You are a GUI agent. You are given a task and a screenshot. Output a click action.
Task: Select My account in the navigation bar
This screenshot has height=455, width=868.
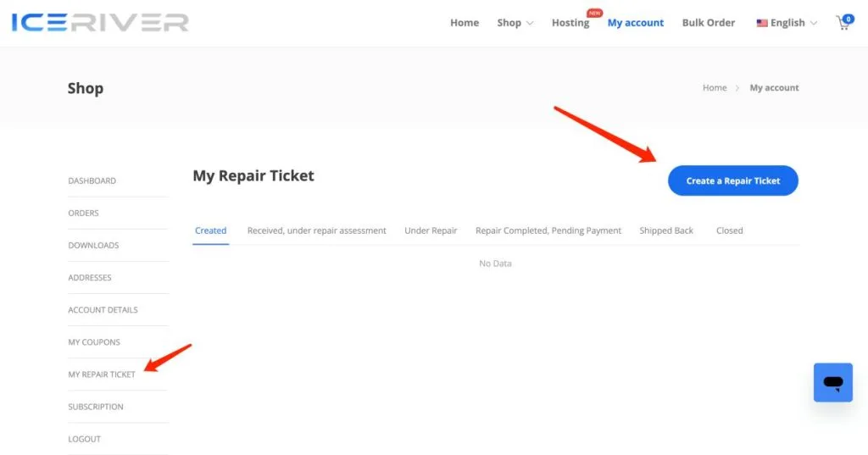point(636,23)
